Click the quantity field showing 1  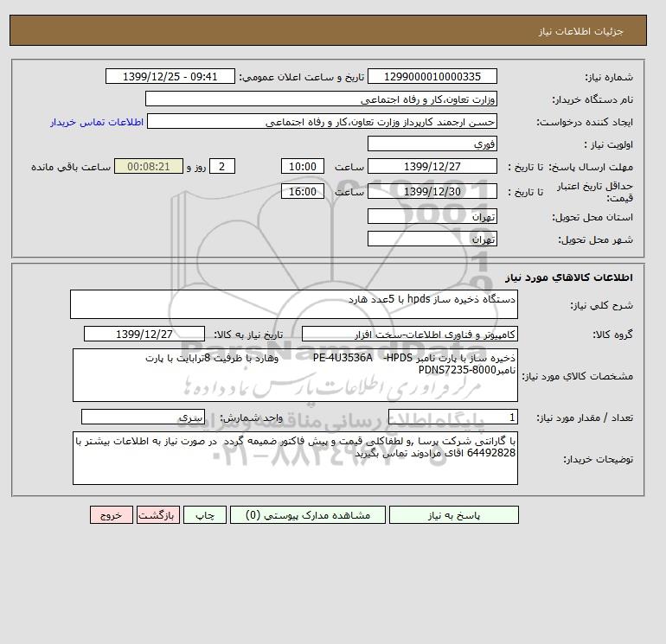pyautogui.click(x=452, y=418)
